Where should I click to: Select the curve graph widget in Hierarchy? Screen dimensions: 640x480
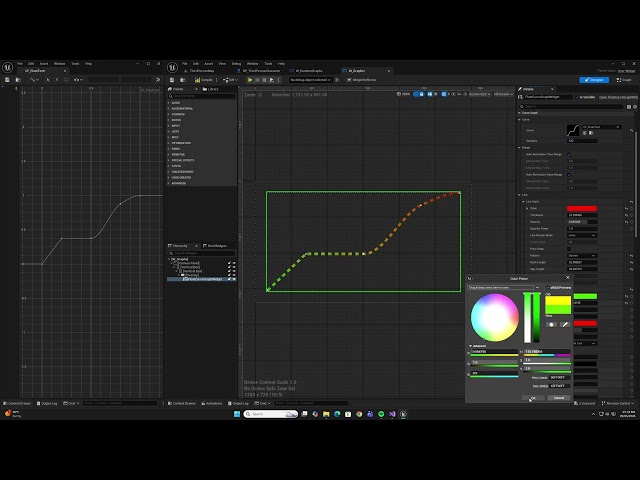coord(203,279)
